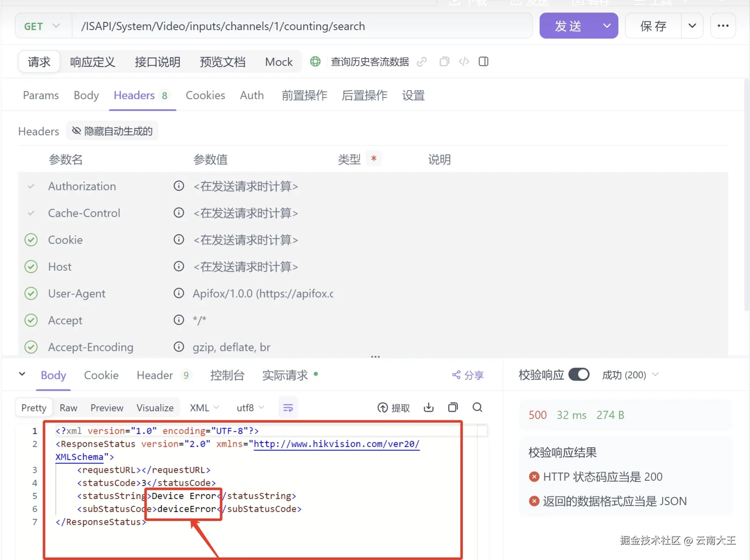Click info icon for Cookie header

click(x=179, y=240)
